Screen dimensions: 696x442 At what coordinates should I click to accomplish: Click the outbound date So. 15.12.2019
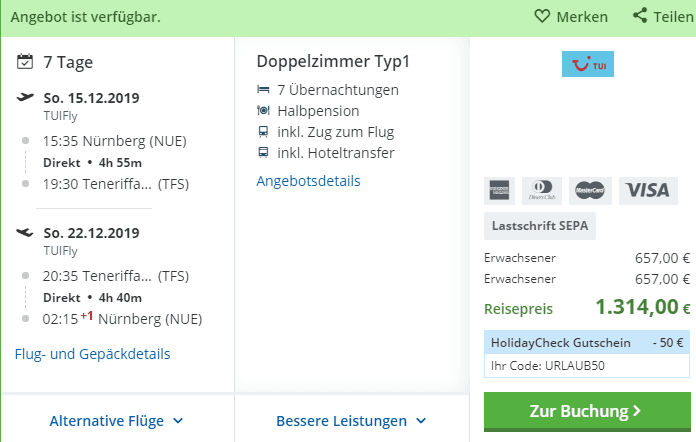click(91, 98)
